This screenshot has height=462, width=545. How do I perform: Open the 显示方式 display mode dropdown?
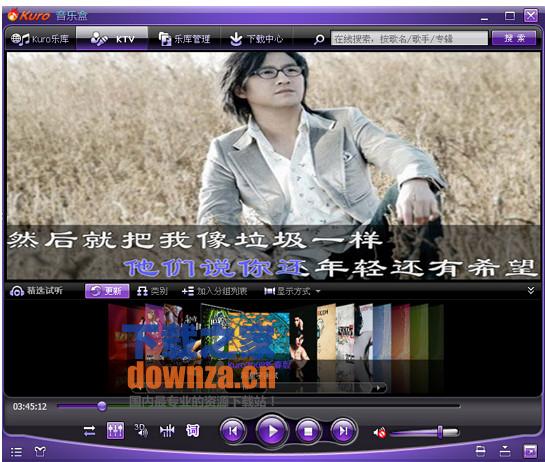292,291
